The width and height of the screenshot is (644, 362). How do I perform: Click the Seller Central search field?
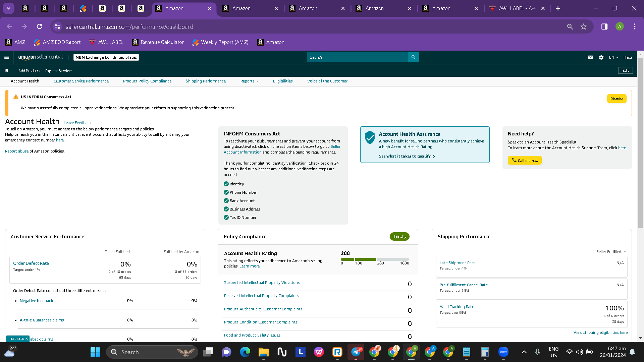(358, 57)
